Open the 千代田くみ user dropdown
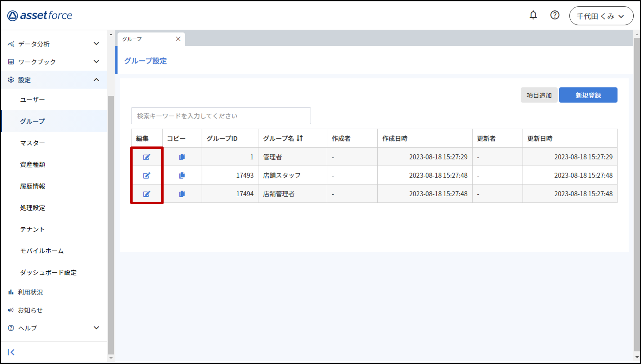The width and height of the screenshot is (641, 364). [x=601, y=16]
